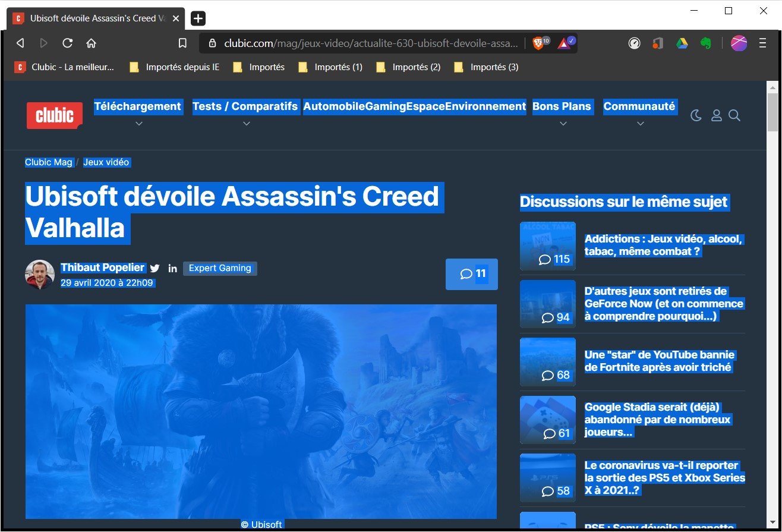
Task: Expand the Bons Plans dropdown chevron
Action: 563,124
